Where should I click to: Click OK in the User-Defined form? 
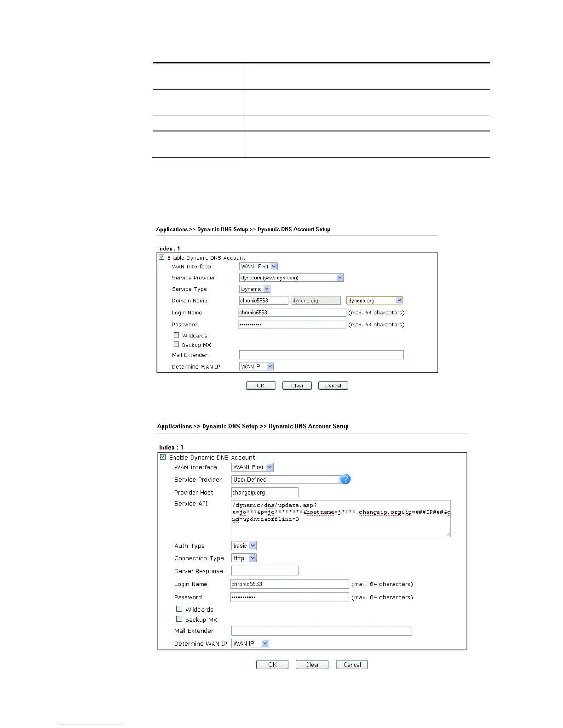[272, 665]
